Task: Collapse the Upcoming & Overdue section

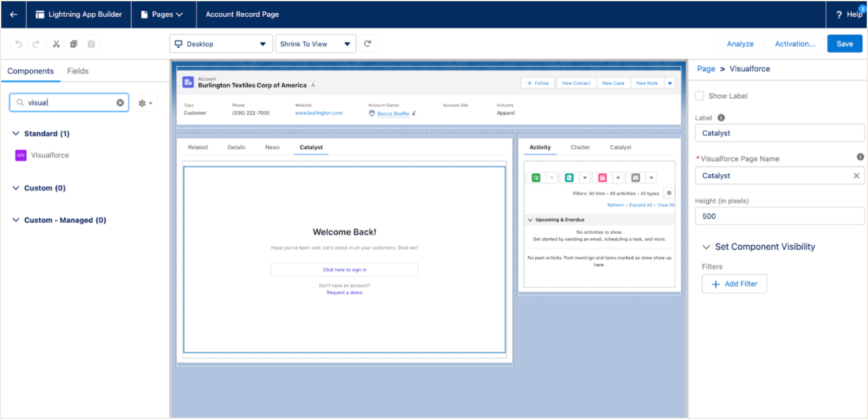Action: (530, 220)
